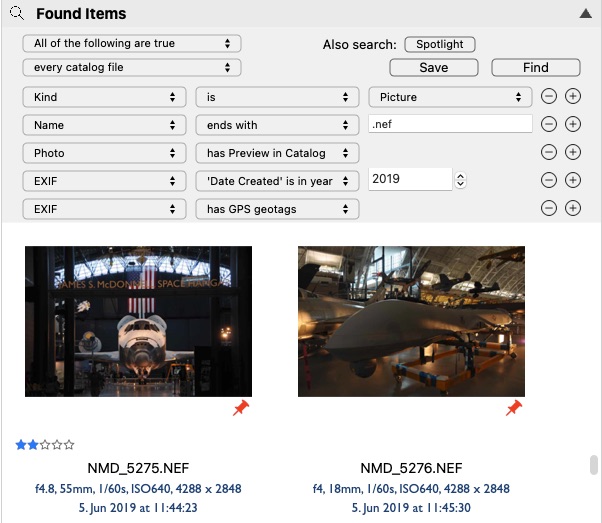
Task: Click the 2019 year field
Action: coord(410,179)
